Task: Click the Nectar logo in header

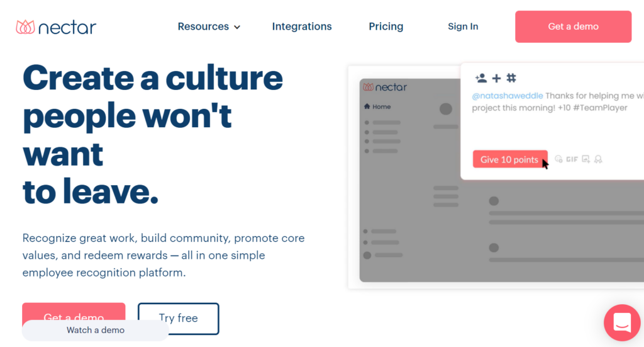Action: click(56, 27)
